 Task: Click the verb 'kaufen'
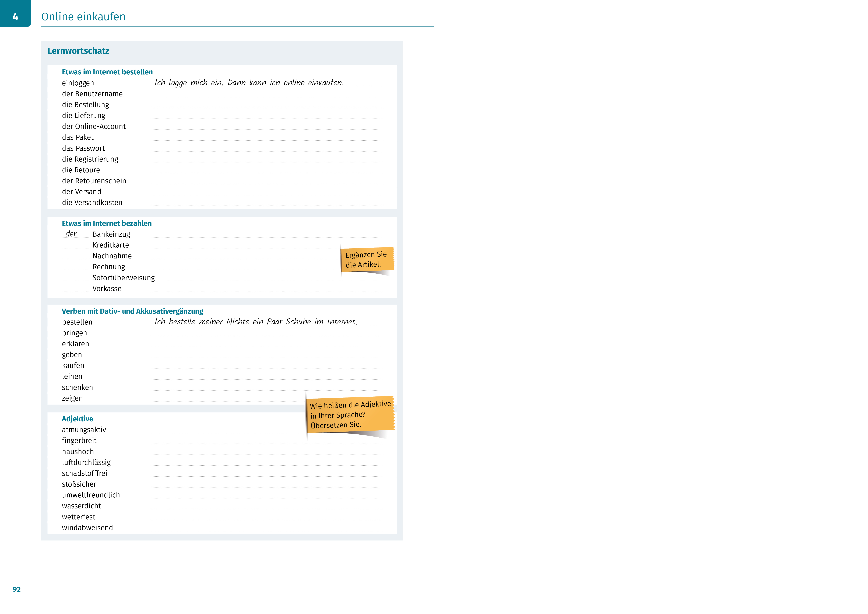pyautogui.click(x=73, y=366)
